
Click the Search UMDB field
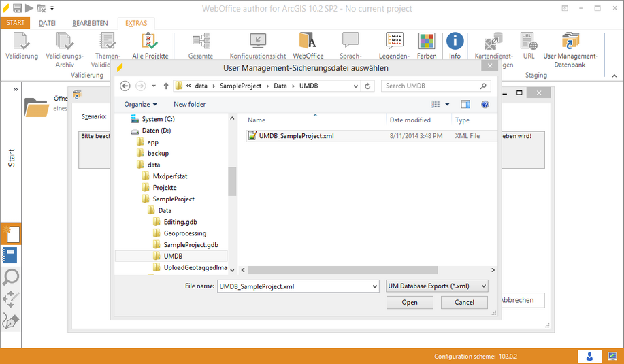point(436,86)
